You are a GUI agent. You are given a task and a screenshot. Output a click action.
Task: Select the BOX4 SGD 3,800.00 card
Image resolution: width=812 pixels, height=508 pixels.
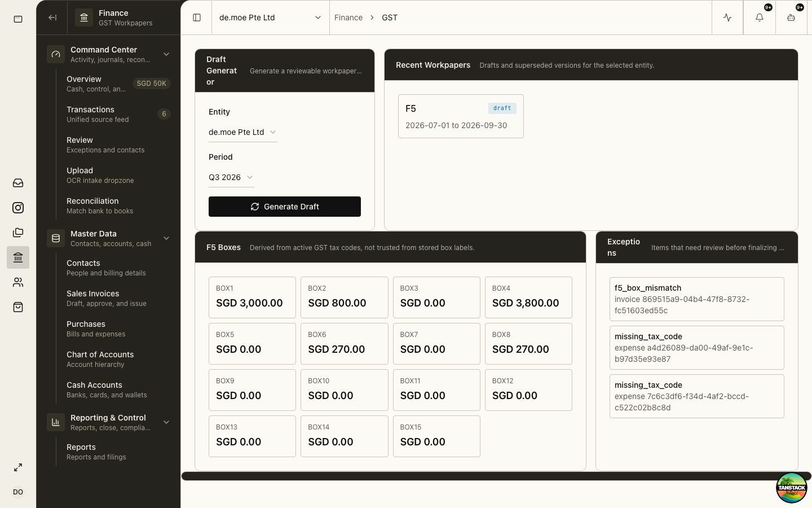point(528,297)
